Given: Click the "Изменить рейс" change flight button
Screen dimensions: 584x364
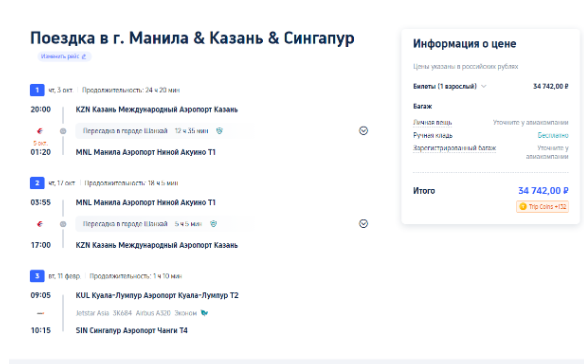Looking at the screenshot, I should [x=64, y=56].
